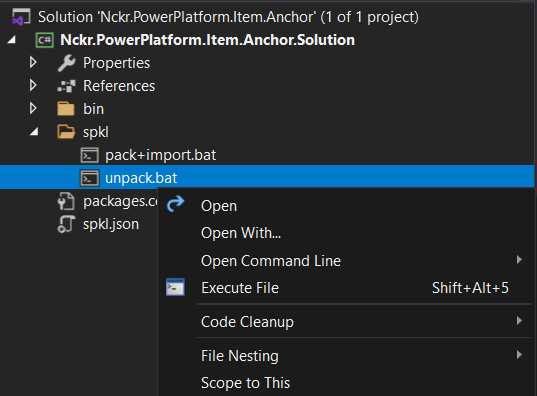Click the blue Open arrow icon
537x396 pixels.
[175, 204]
